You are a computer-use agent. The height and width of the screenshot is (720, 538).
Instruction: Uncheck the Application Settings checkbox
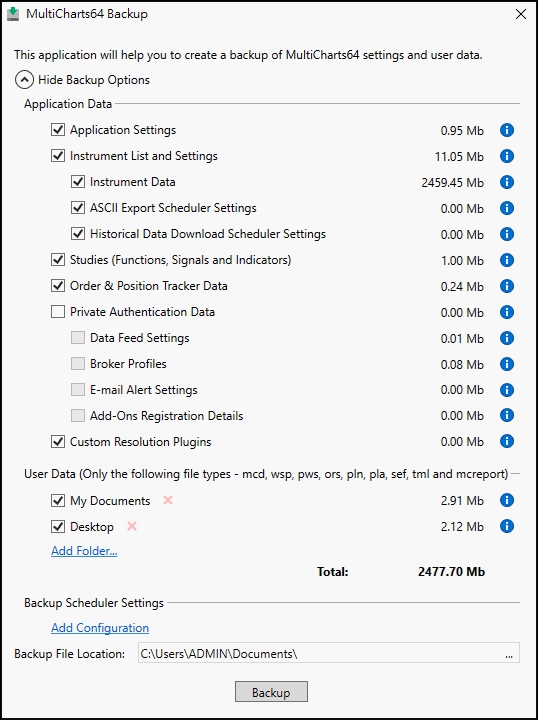click(58, 130)
